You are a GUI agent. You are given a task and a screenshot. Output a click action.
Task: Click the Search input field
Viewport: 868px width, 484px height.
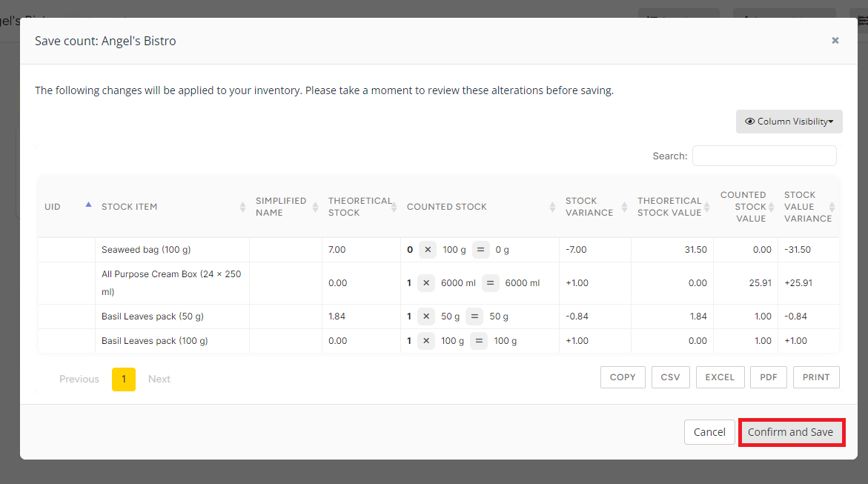(763, 156)
